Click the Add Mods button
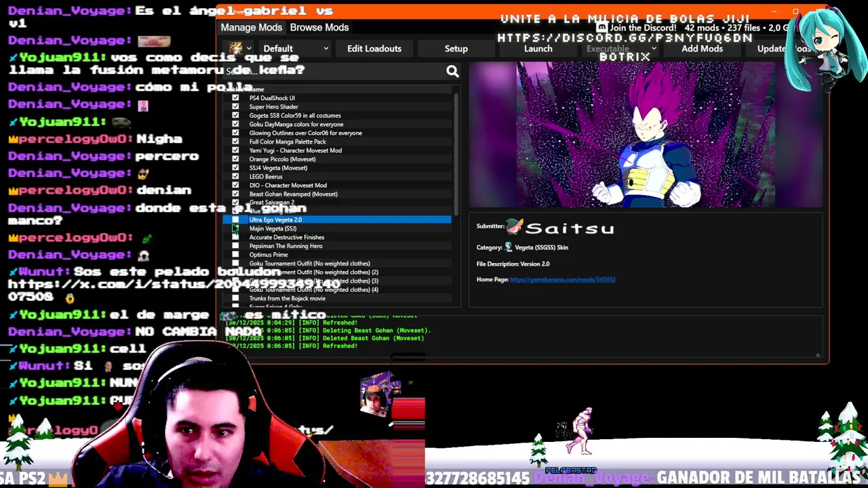This screenshot has width=868, height=488. tap(702, 49)
